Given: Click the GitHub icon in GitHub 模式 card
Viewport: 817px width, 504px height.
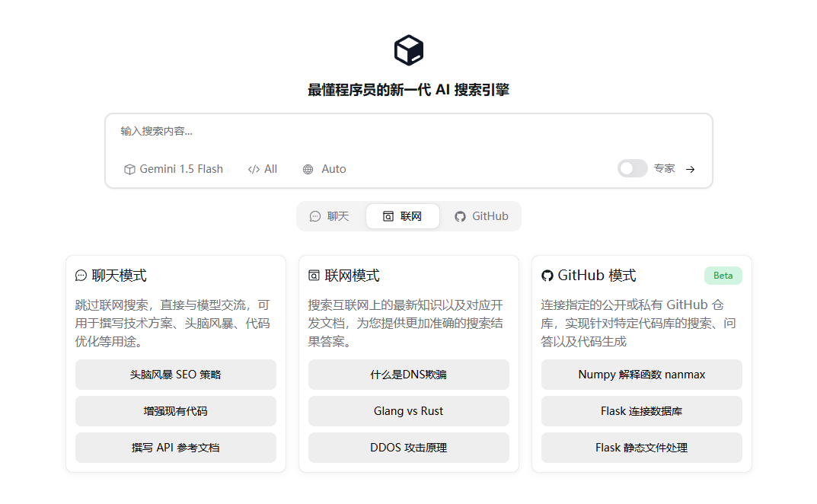Looking at the screenshot, I should pos(547,276).
